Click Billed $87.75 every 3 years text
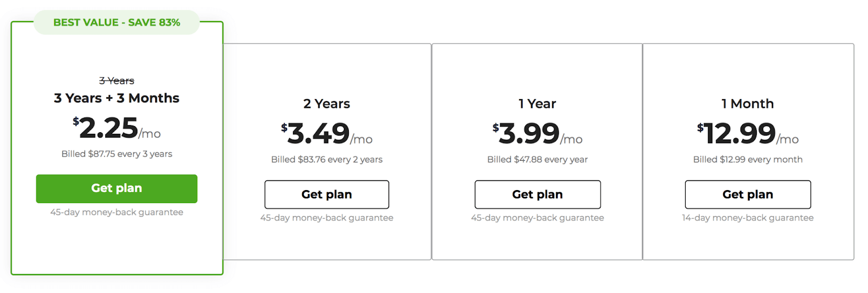868x293 pixels. pos(117,154)
